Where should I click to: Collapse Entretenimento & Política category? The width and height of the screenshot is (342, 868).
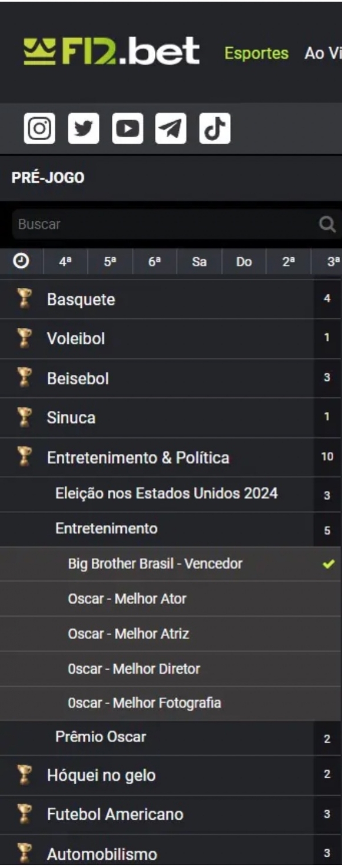[x=138, y=458]
